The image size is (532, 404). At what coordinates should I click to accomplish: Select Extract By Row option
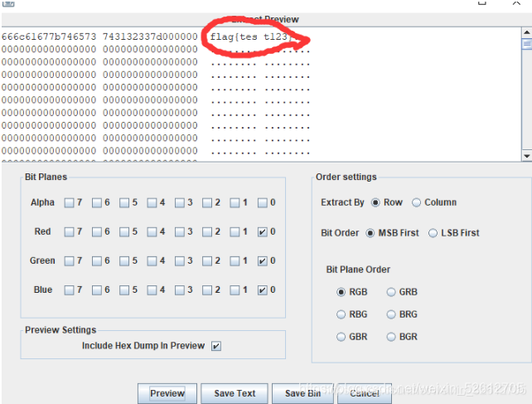pos(375,202)
